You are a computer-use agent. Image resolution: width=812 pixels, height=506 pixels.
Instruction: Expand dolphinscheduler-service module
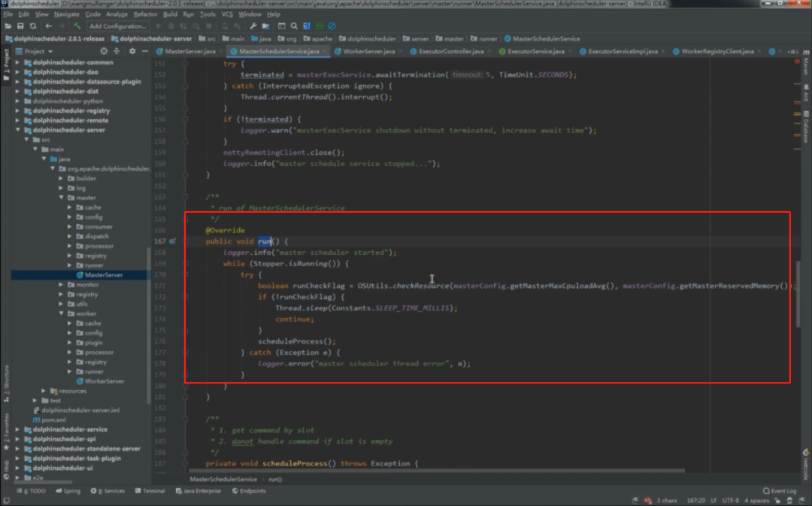[18, 429]
